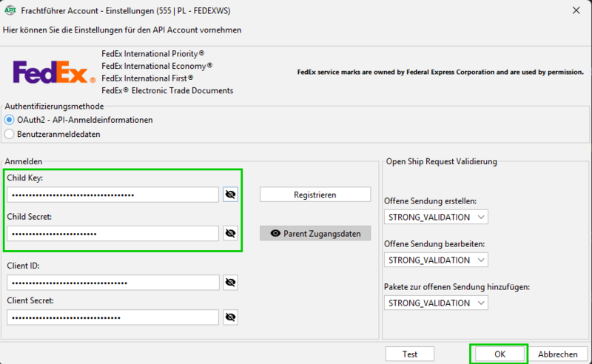Select OAuth2 - API-Anmeldeinformationen radio button
The height and width of the screenshot is (364, 592).
[x=9, y=120]
